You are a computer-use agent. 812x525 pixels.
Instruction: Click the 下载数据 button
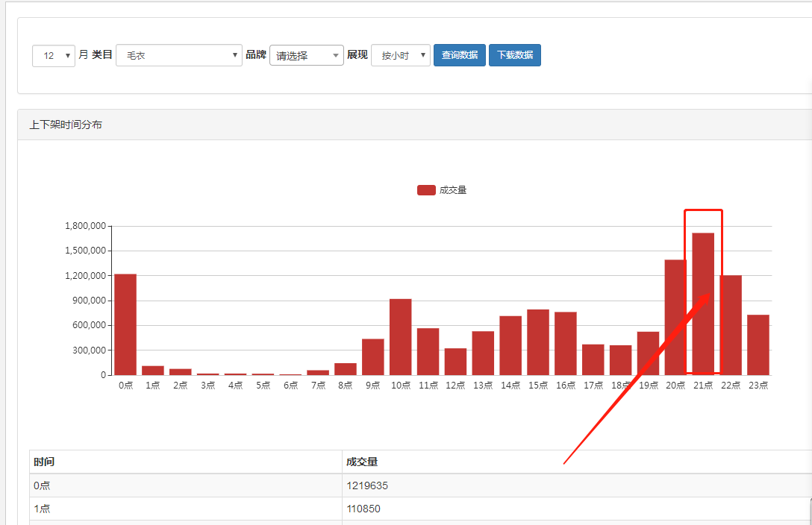tap(515, 56)
